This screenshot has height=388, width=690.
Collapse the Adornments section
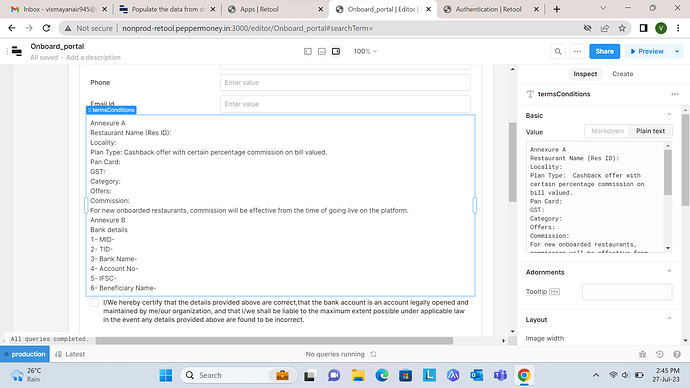[669, 271]
